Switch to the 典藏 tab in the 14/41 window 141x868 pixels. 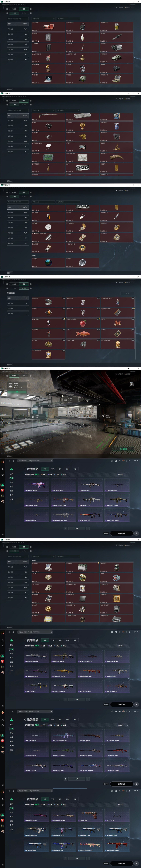75,799
